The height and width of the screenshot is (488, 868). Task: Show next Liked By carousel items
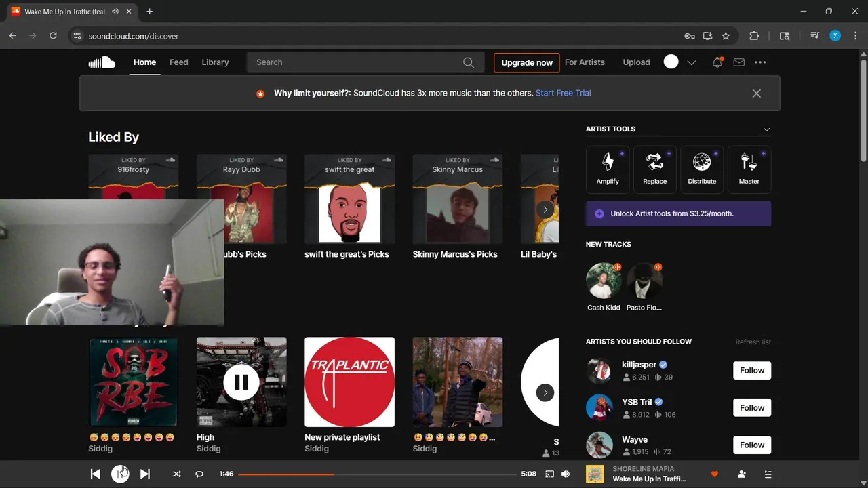pos(545,209)
